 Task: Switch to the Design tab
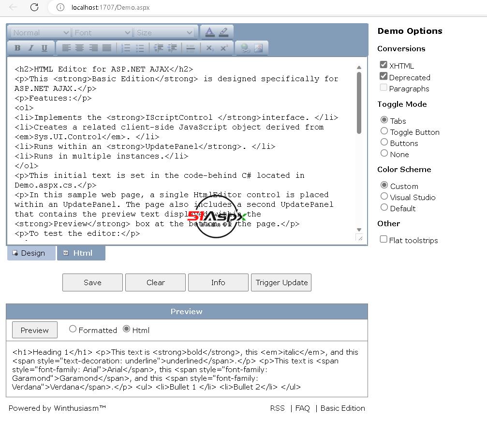[x=31, y=253]
